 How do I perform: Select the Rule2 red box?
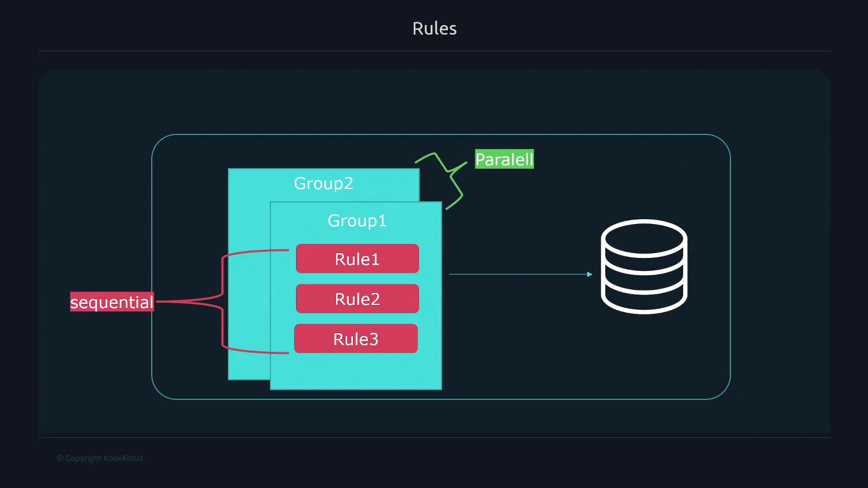pos(357,298)
